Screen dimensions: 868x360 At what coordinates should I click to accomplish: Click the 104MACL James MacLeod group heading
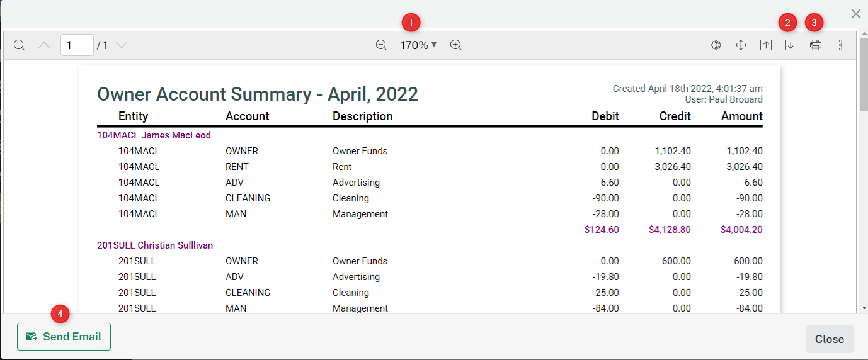pos(154,135)
